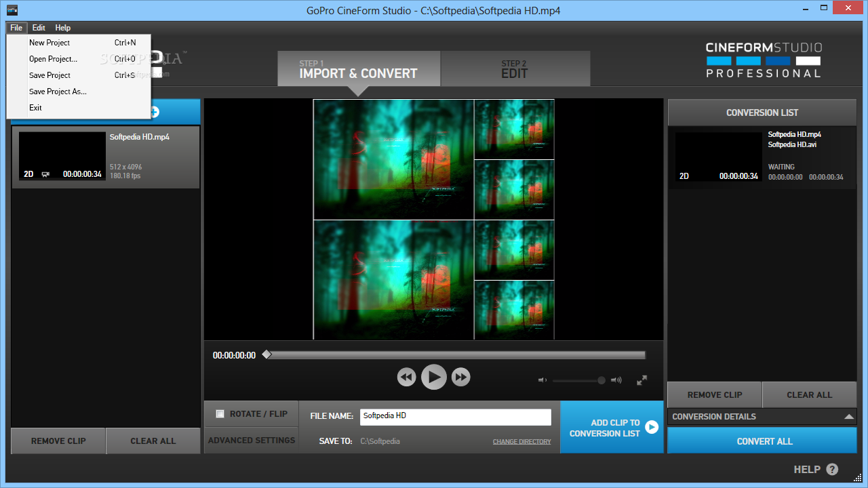Choose New Project from File menu

click(x=79, y=43)
